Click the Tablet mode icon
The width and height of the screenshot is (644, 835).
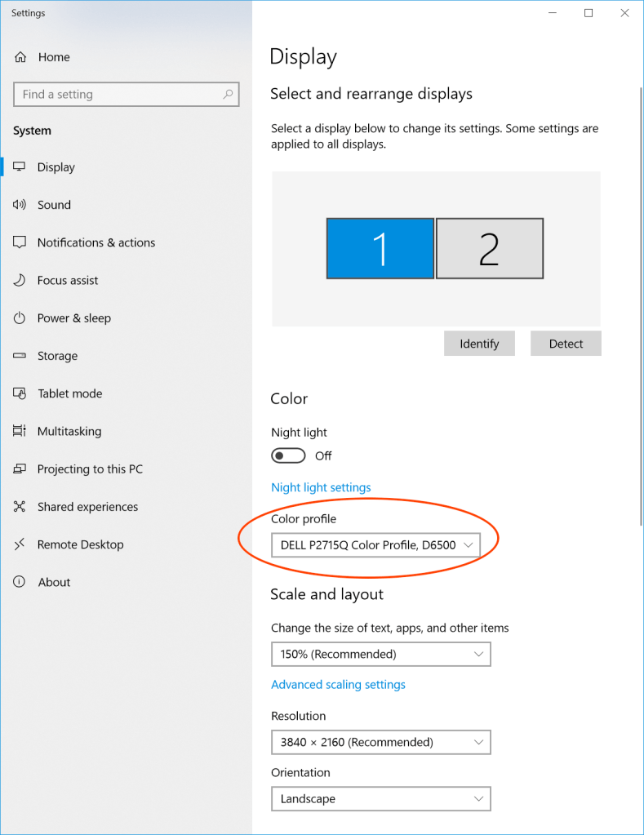(20, 393)
